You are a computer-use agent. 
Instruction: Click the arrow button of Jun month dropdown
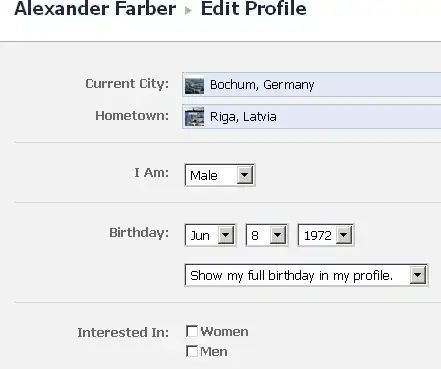(x=226, y=235)
